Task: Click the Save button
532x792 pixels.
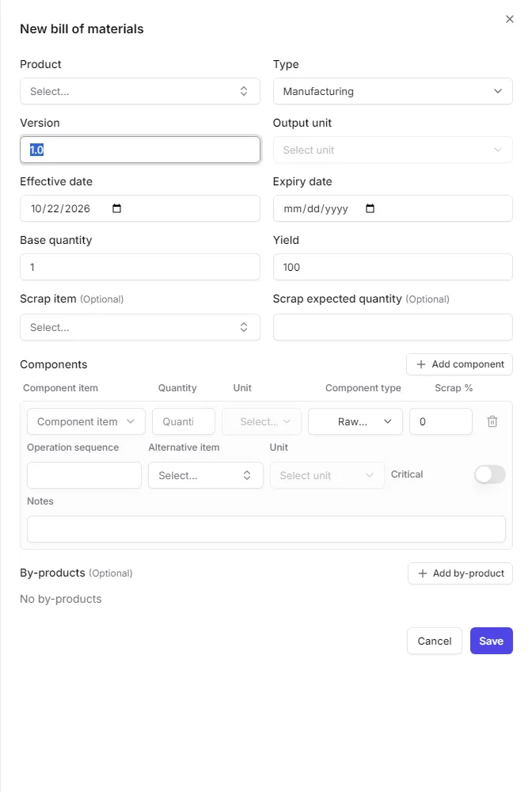Action: point(491,641)
